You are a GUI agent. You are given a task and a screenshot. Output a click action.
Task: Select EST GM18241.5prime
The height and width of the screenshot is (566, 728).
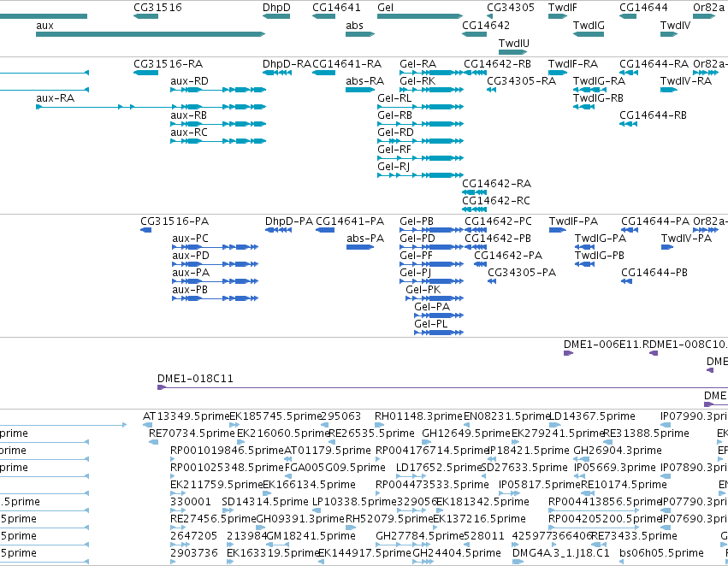311,536
